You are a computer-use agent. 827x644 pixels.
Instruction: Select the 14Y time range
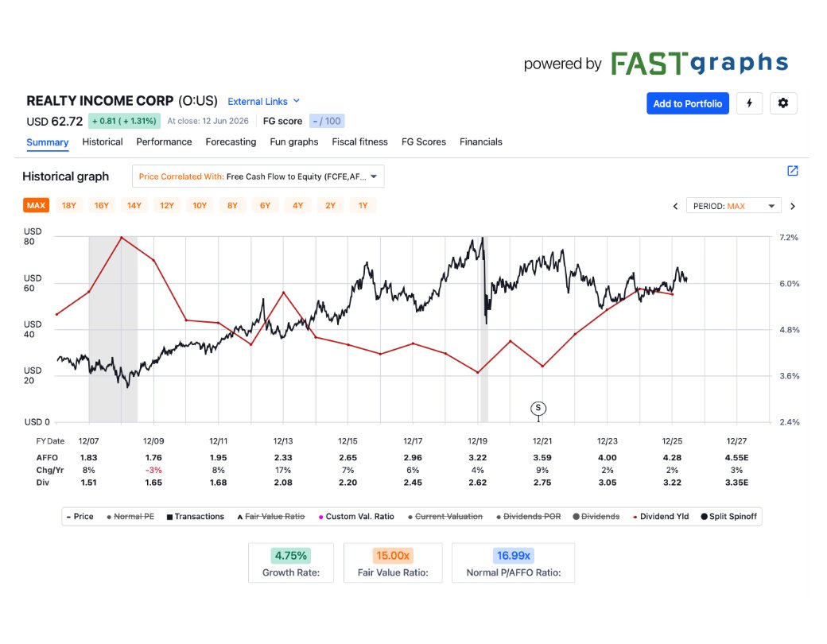[134, 205]
